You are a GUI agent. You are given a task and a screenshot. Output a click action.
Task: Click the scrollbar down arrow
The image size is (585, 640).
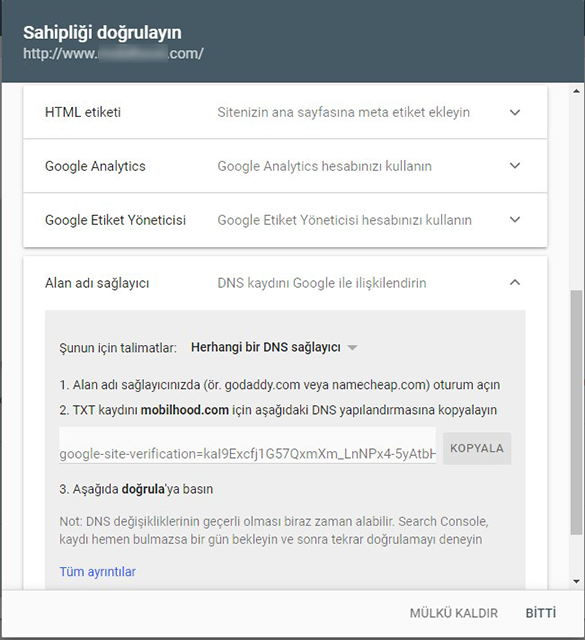pos(576,581)
